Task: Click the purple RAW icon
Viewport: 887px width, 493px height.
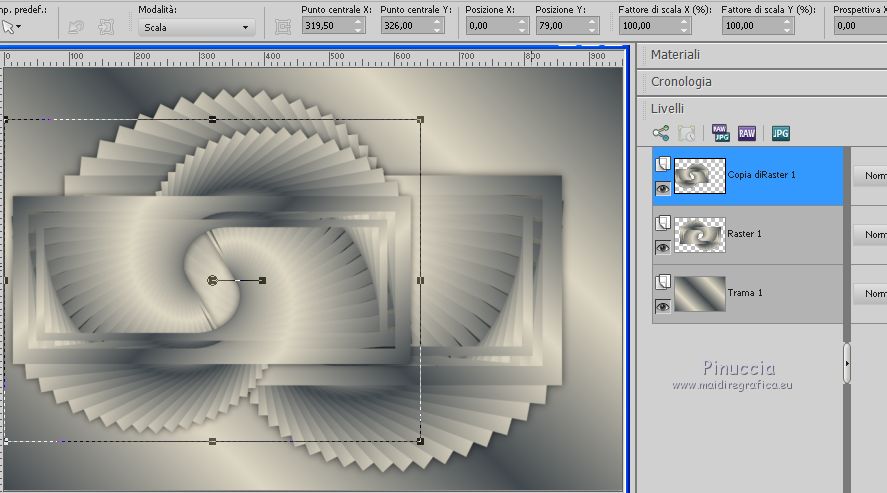Action: pos(747,133)
